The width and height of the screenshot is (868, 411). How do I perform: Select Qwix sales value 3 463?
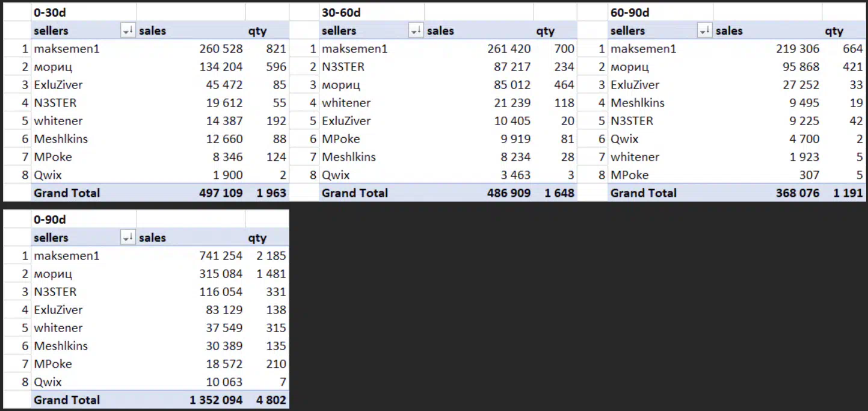point(516,175)
